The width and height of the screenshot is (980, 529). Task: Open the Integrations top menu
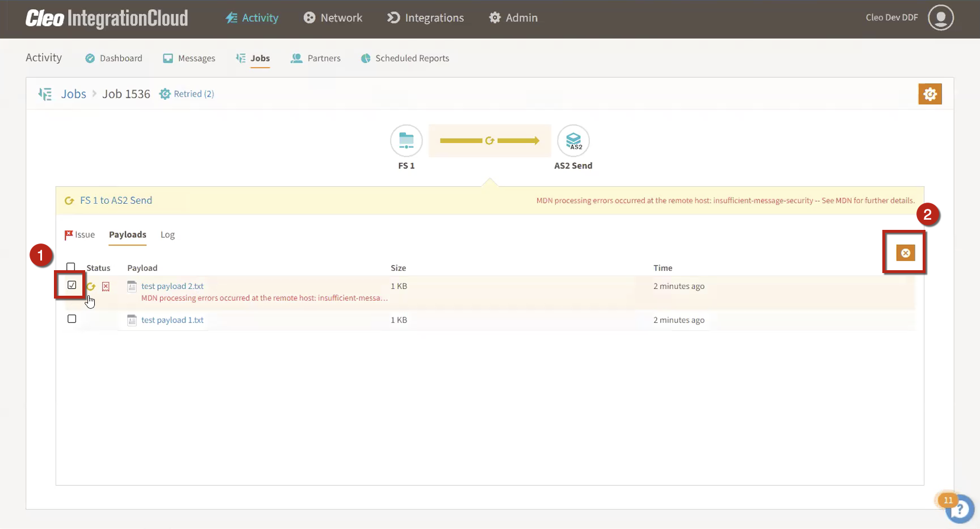425,18
